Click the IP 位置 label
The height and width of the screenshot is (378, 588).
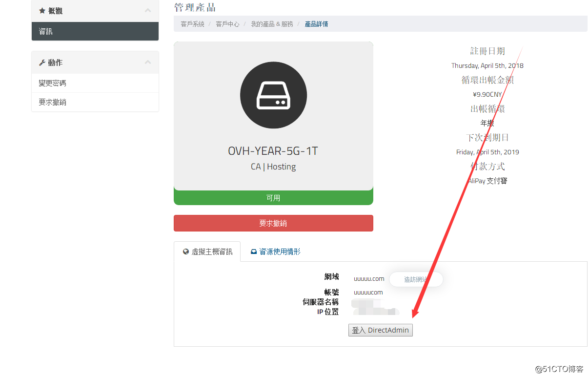[x=328, y=312]
